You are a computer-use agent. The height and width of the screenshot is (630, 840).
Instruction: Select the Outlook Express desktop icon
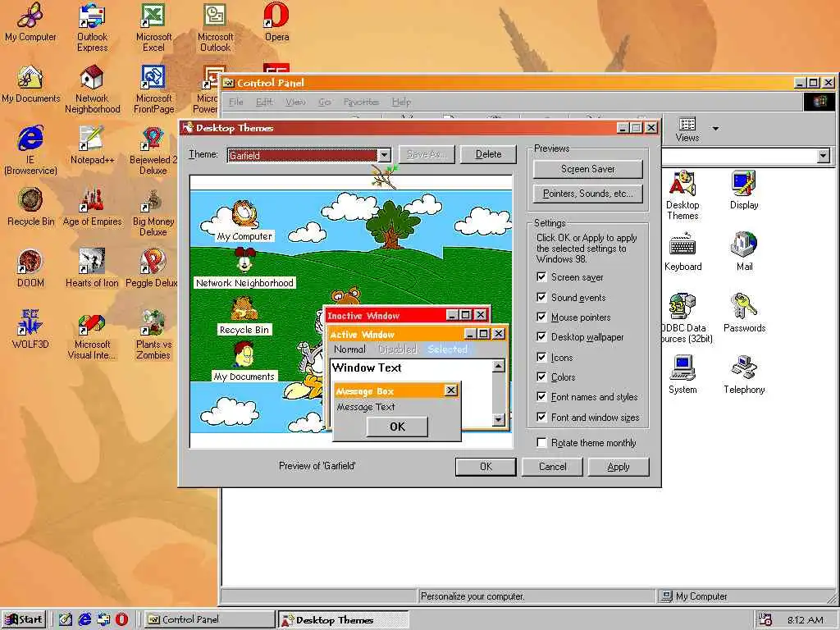coord(92,27)
